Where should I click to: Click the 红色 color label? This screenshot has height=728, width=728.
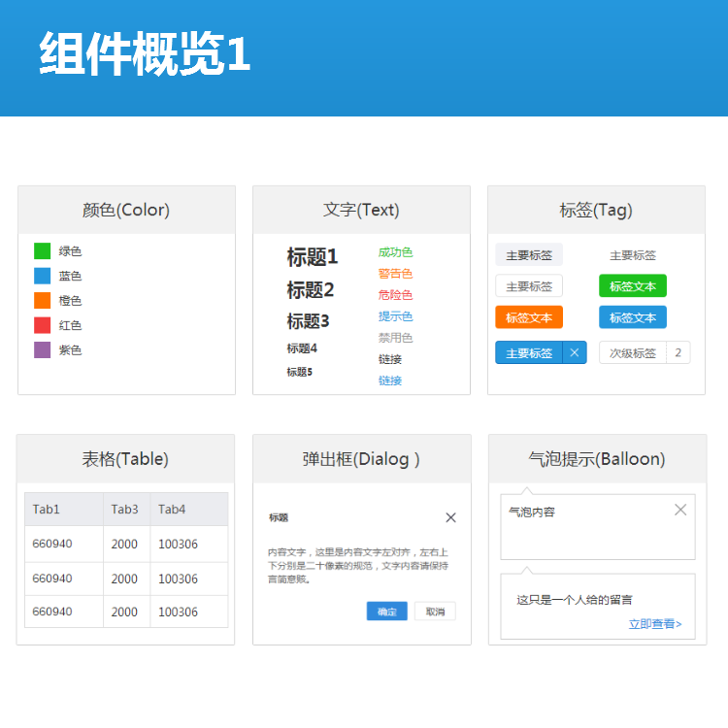pyautogui.click(x=70, y=325)
